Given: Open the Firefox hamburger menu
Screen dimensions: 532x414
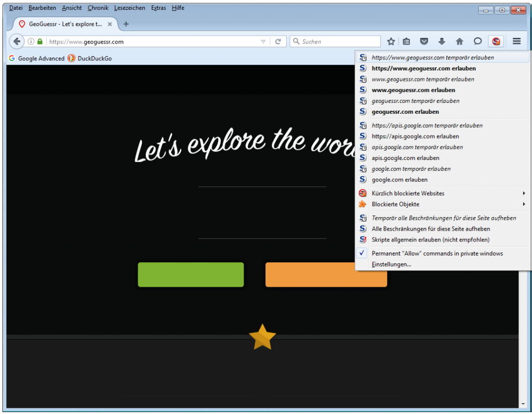Looking at the screenshot, I should click(x=517, y=42).
